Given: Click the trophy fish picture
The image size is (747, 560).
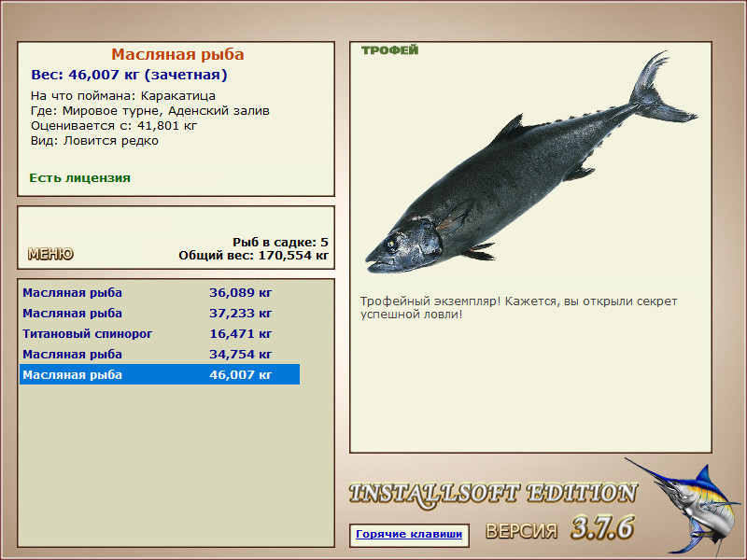Looking at the screenshot, I should pyautogui.click(x=530, y=161).
